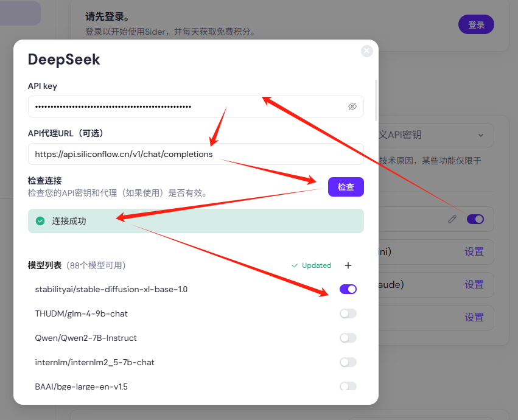Click the 登录 button in background page
This screenshot has height=420, width=518.
tap(476, 24)
